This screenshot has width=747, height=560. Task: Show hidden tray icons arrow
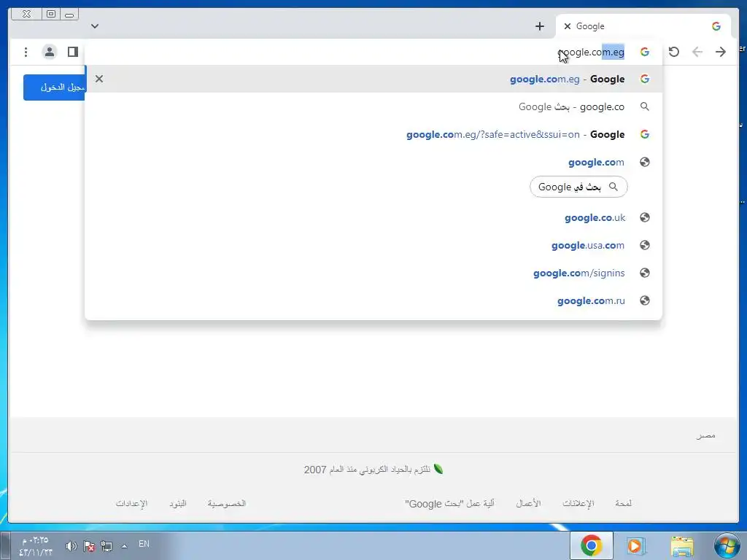(x=124, y=546)
